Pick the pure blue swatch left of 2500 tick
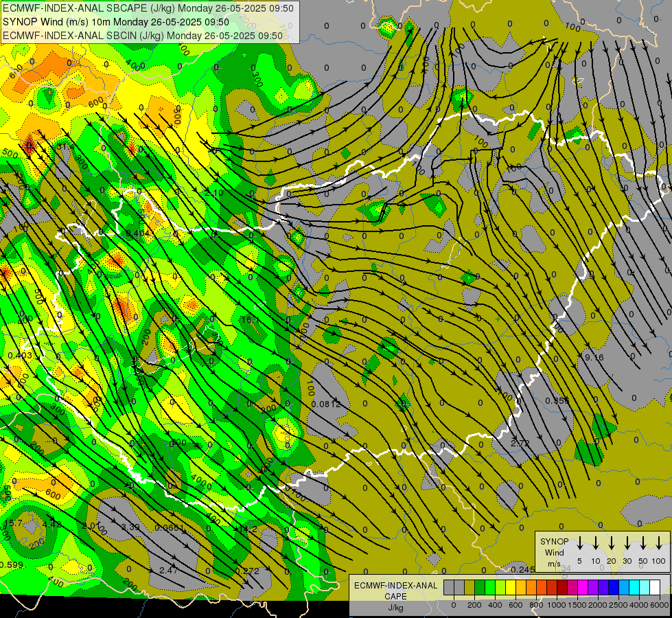This screenshot has height=618, width=672. (614, 587)
